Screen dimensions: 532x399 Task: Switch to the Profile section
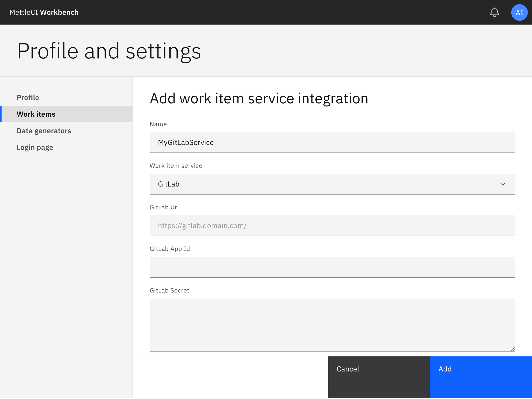[x=28, y=97]
